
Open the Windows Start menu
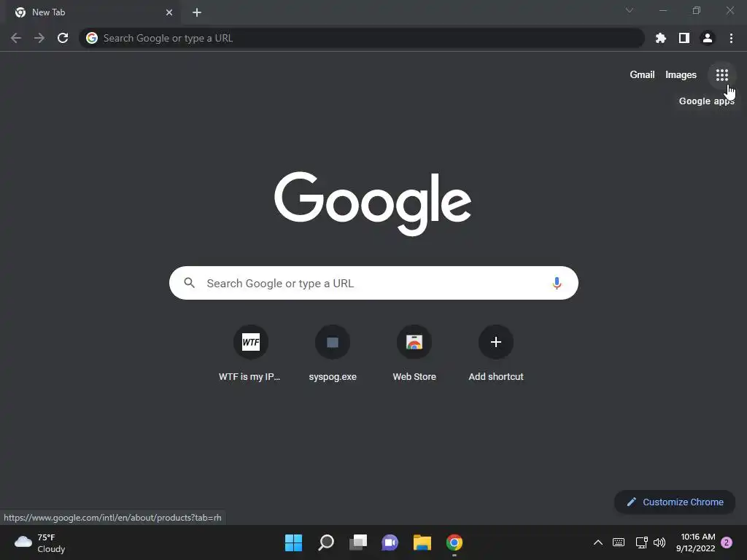pos(293,542)
